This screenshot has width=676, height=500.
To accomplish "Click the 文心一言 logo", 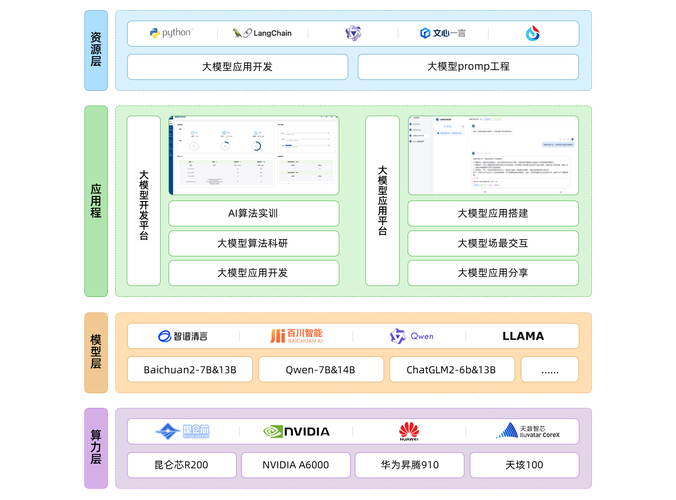I will (443, 33).
